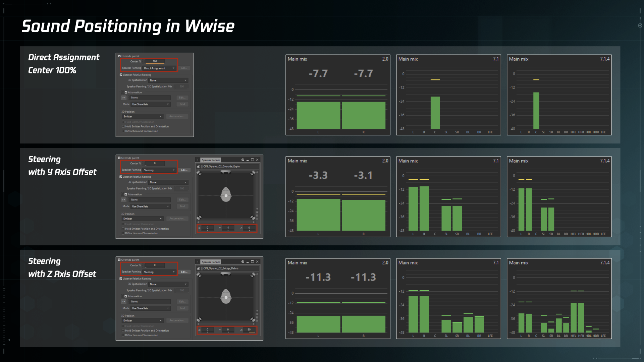The width and height of the screenshot is (644, 362).
Task: Open Speaker Panning Steering dropdown in Y Axis panel
Action: [x=160, y=170]
